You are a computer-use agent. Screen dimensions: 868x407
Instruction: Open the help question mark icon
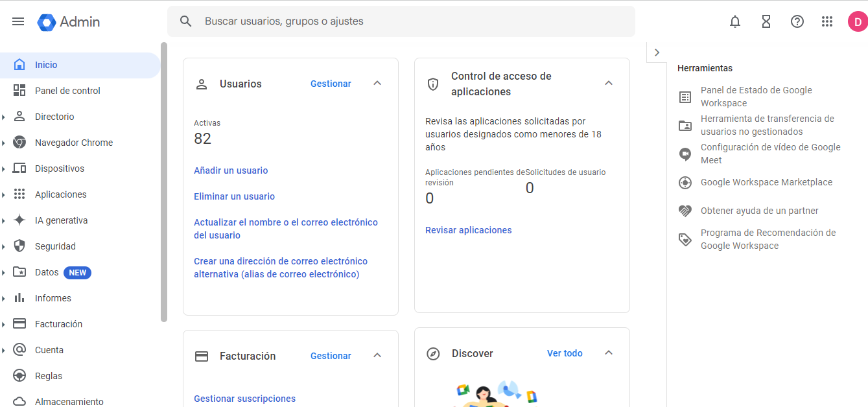point(797,21)
